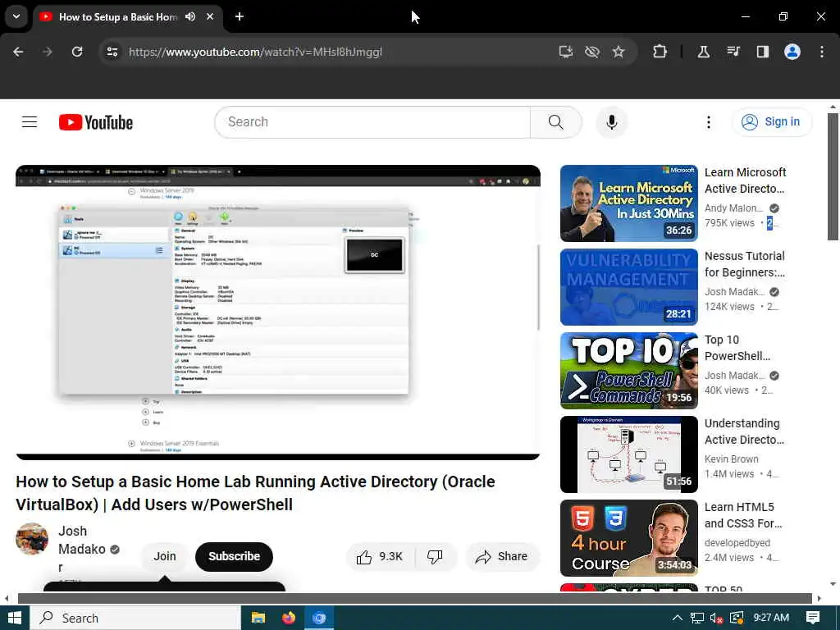Click horizontal page scrollbar
The width and height of the screenshot is (840, 630).
(x=414, y=598)
